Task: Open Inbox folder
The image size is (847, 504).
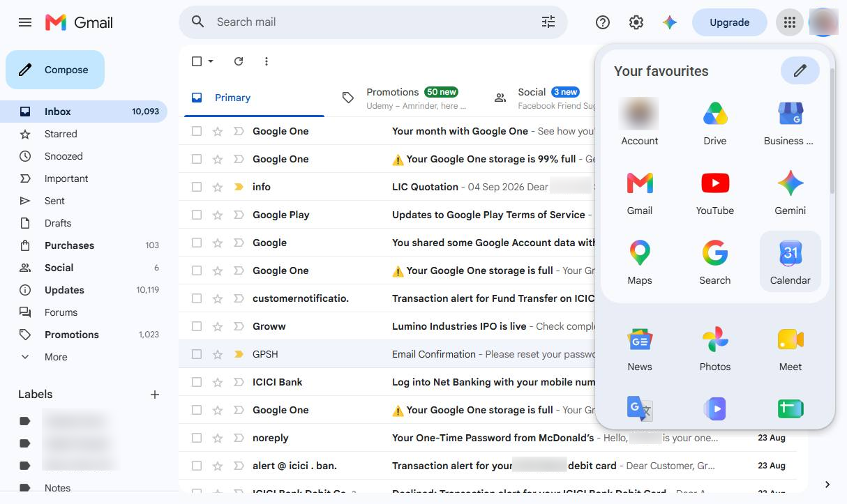Action: [x=84, y=112]
